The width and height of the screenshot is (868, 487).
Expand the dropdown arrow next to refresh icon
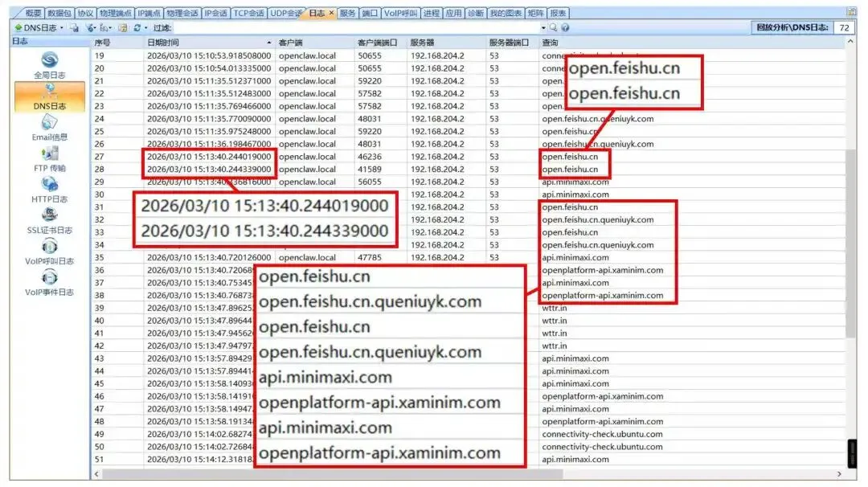[145, 27]
